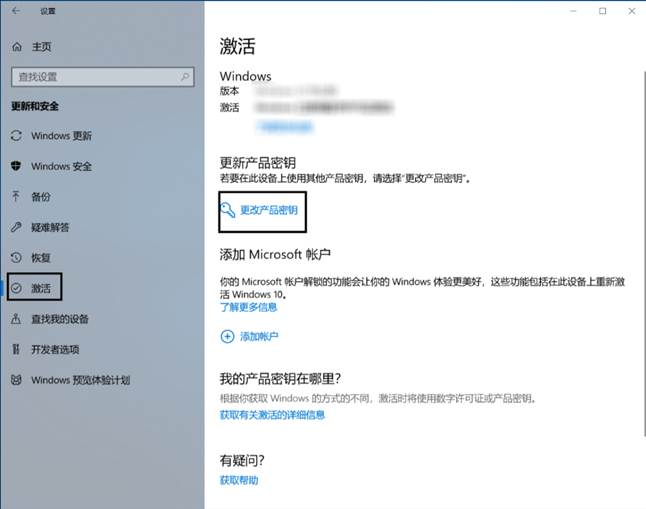Screen dimensions: 646x509
Task: Click the back arrow in title bar
Action: (x=16, y=11)
